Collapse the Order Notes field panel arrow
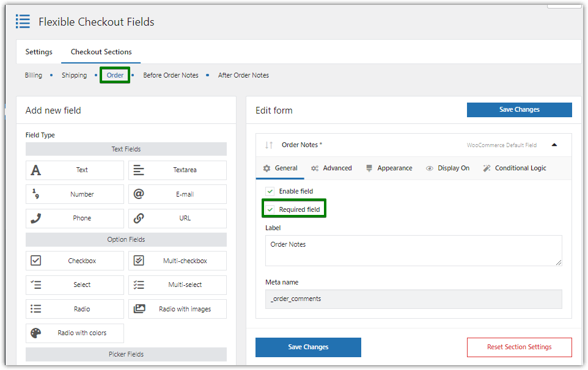This screenshot has width=588, height=370. (554, 145)
